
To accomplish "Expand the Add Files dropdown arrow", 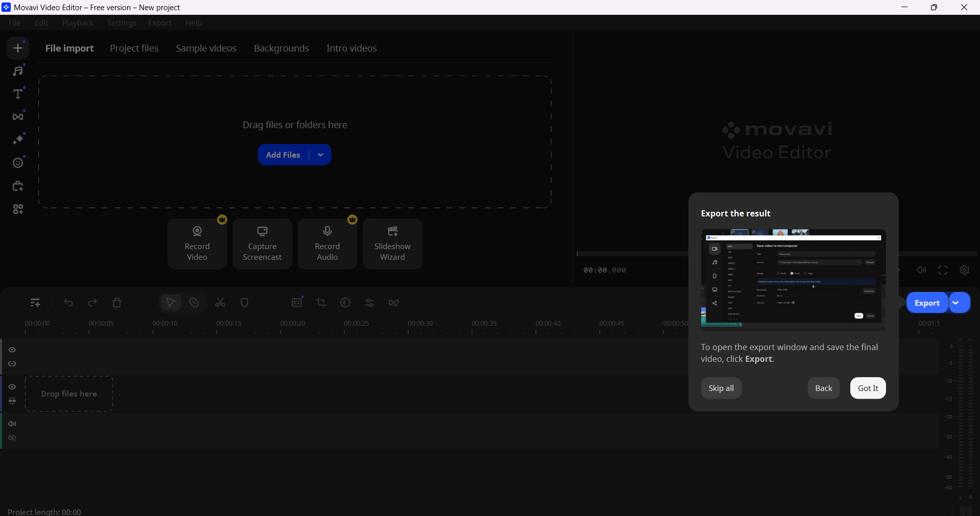I will (x=320, y=155).
